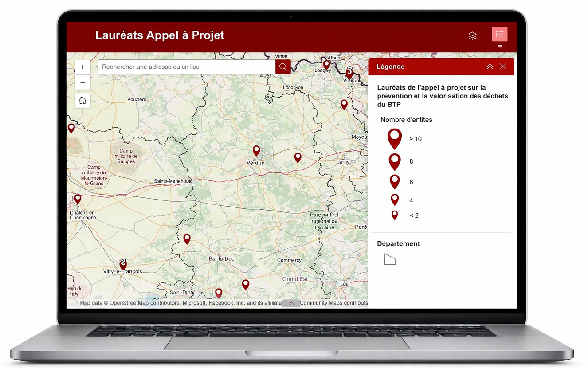Select the map pin near Verdun

pyautogui.click(x=256, y=151)
